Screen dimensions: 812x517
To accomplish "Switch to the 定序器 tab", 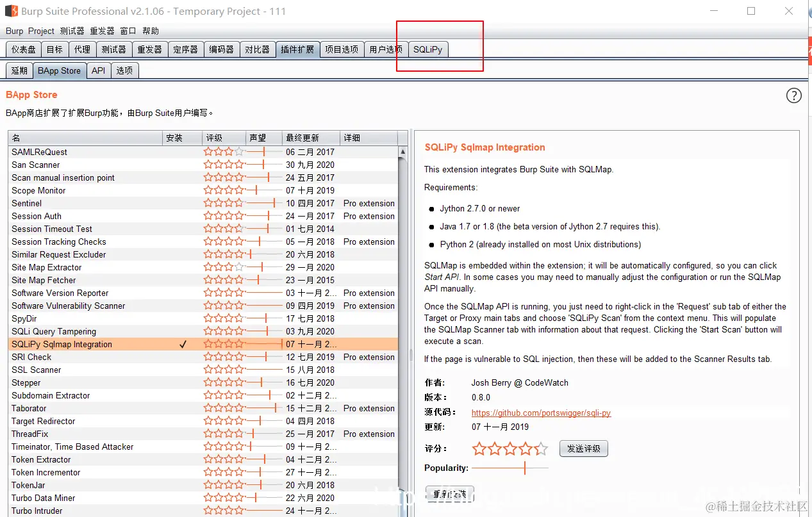I will [185, 49].
